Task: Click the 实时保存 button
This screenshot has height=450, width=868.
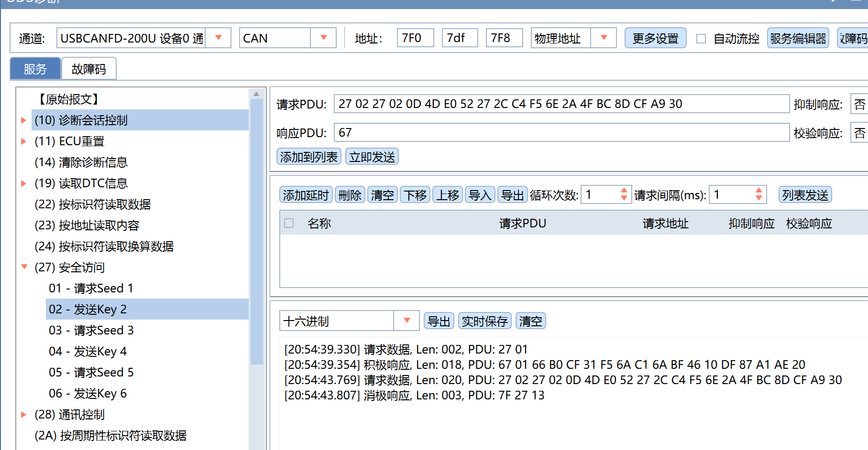Action: (x=485, y=321)
